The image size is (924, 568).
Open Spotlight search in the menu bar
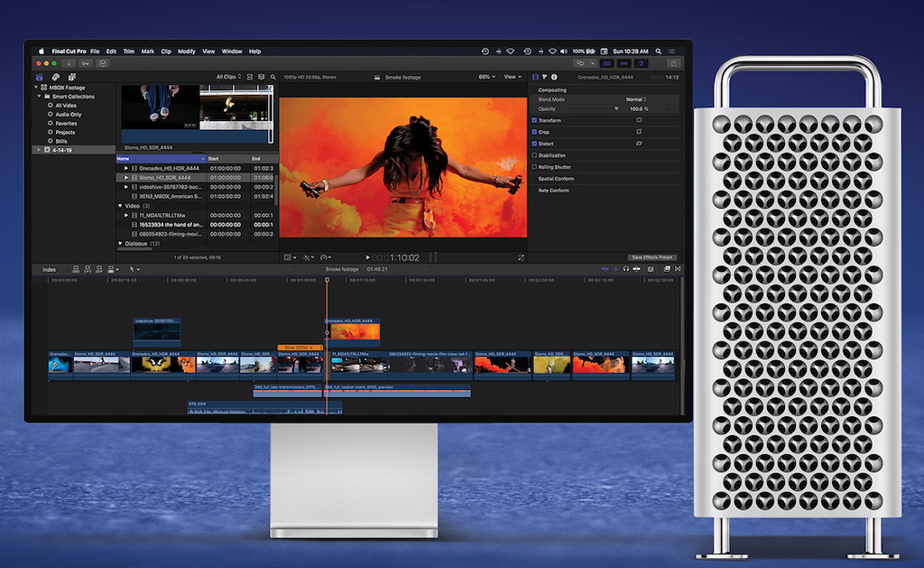[659, 51]
